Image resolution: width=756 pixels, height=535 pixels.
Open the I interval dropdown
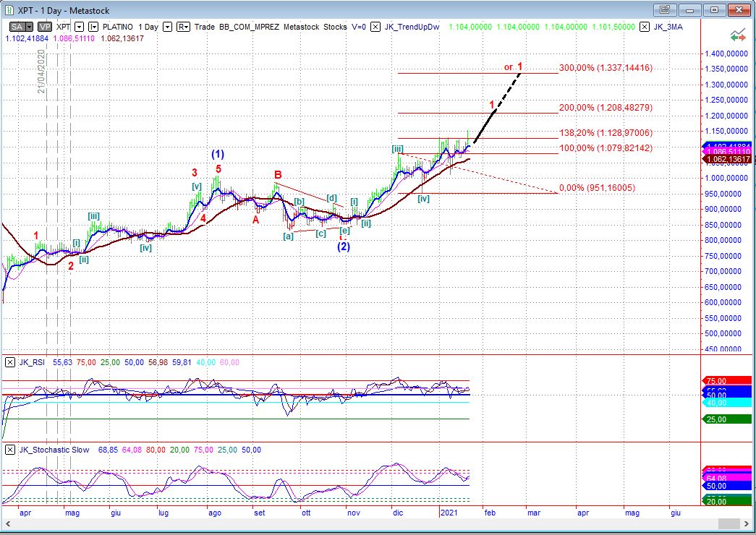93,27
